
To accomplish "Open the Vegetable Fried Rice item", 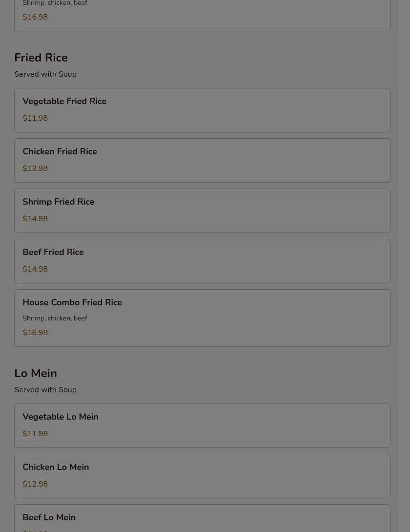I will click(x=202, y=109).
